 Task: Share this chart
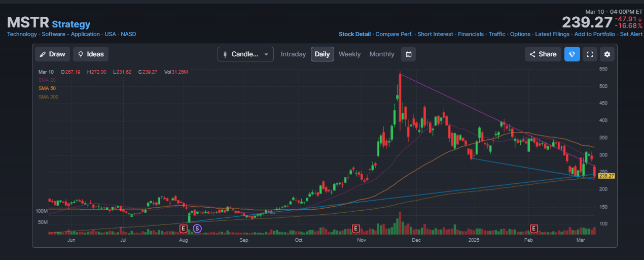pos(543,54)
